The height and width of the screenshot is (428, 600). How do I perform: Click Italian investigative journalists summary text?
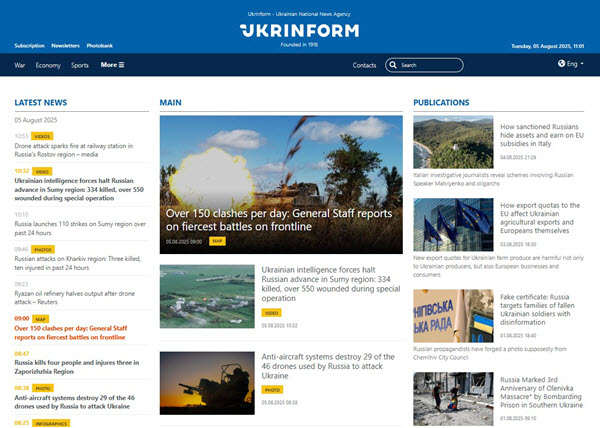coord(493,179)
